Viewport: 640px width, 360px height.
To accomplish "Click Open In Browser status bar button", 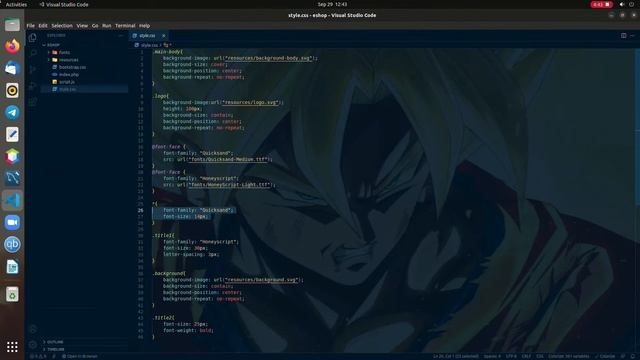I will [x=80, y=356].
